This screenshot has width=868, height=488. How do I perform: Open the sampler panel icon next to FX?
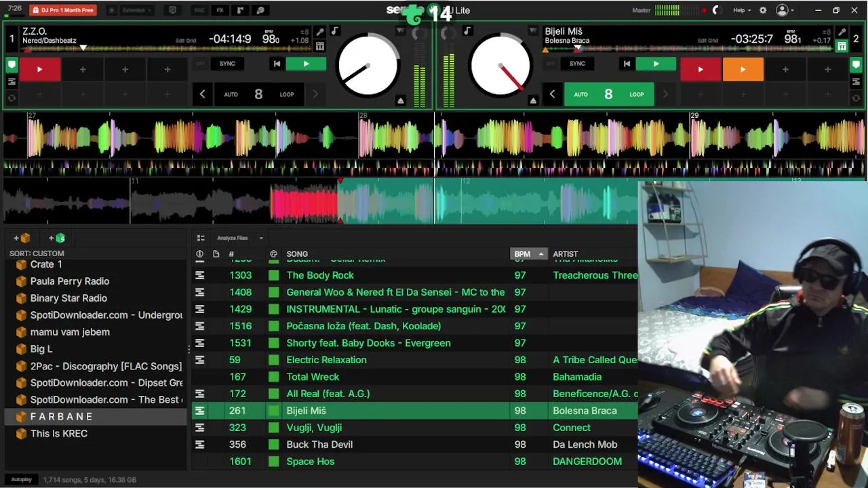240,10
